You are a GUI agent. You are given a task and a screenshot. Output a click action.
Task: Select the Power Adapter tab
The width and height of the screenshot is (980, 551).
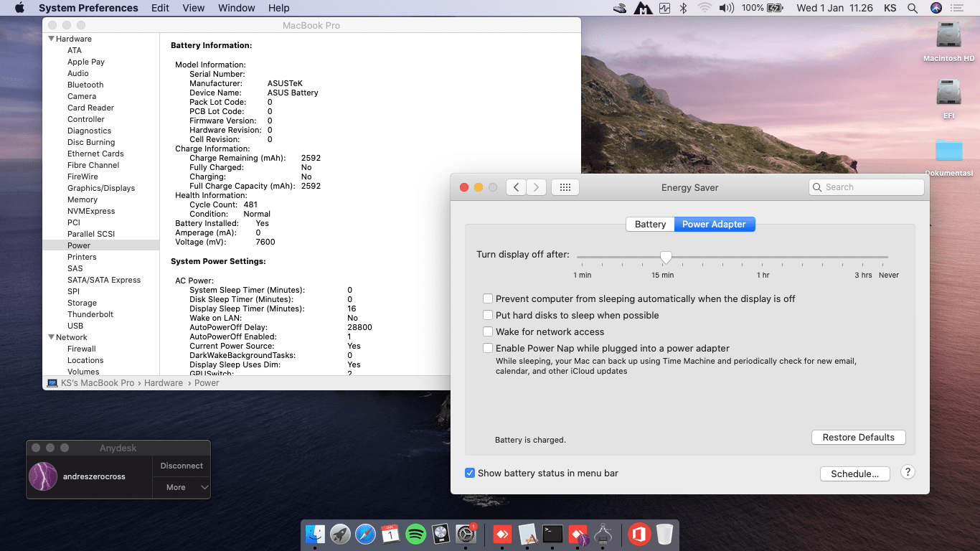click(x=714, y=224)
